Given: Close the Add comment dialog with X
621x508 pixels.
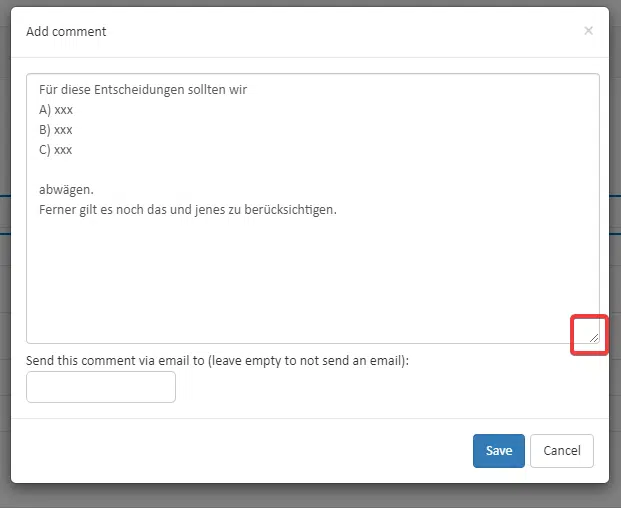Looking at the screenshot, I should pos(588,30).
